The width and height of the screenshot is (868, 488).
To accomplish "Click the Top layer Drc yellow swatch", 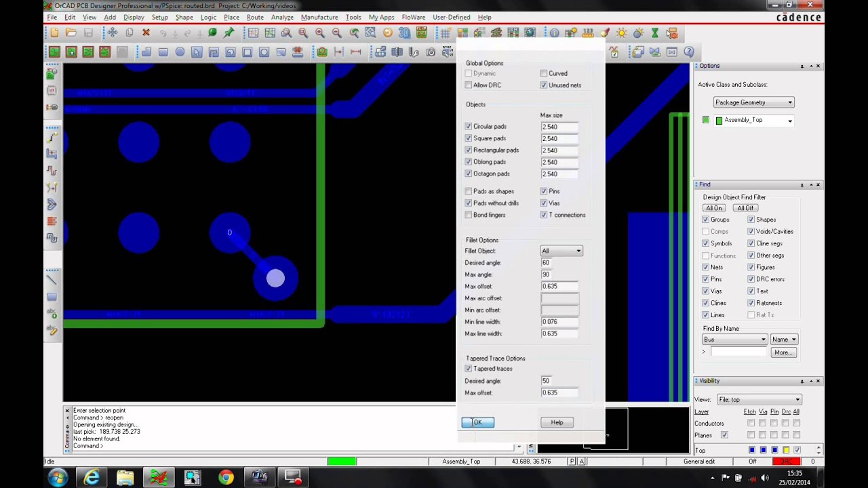I will pos(786,450).
